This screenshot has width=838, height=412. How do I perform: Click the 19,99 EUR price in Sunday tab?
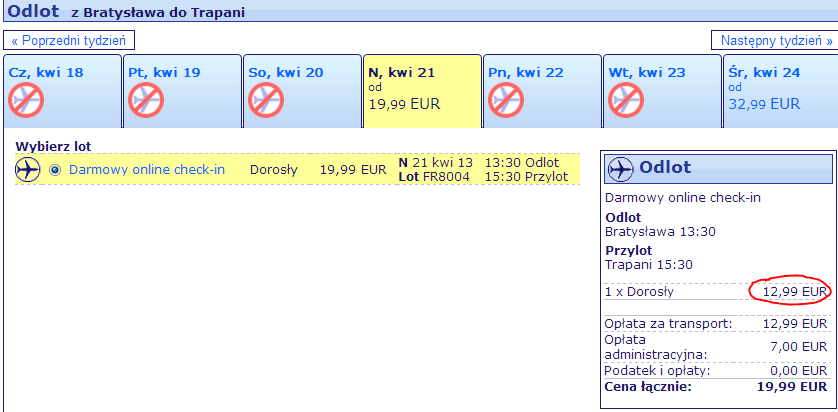[x=405, y=104]
